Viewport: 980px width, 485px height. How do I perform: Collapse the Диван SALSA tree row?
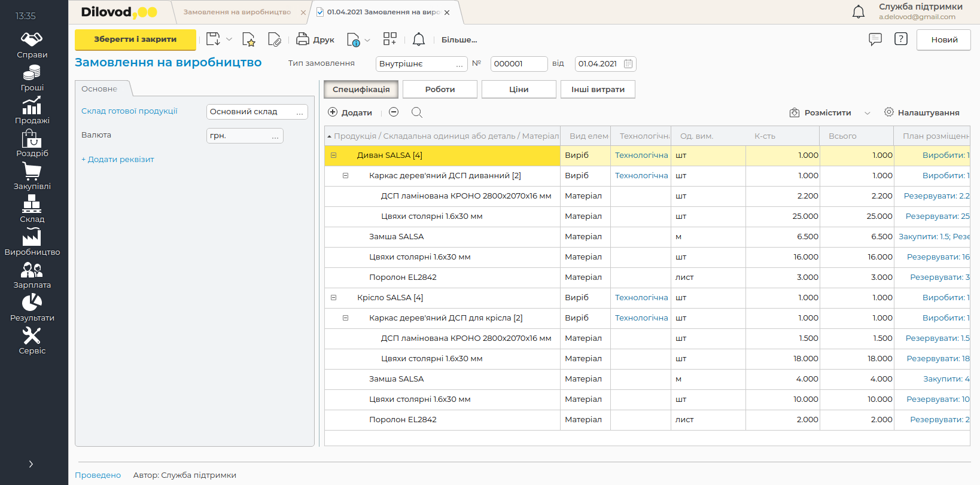(334, 155)
